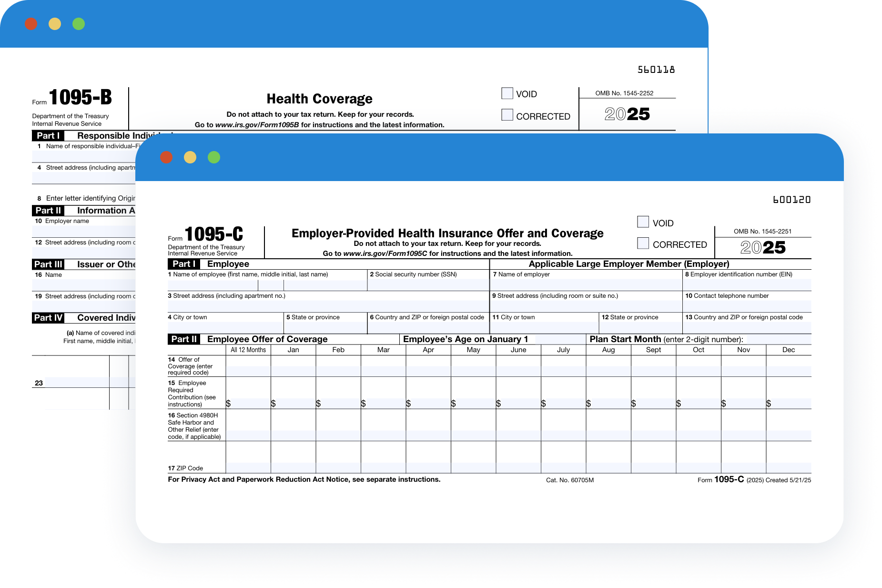Click the "Part IV" label on Form 1095-B
The height and width of the screenshot is (588, 882).
(x=49, y=318)
